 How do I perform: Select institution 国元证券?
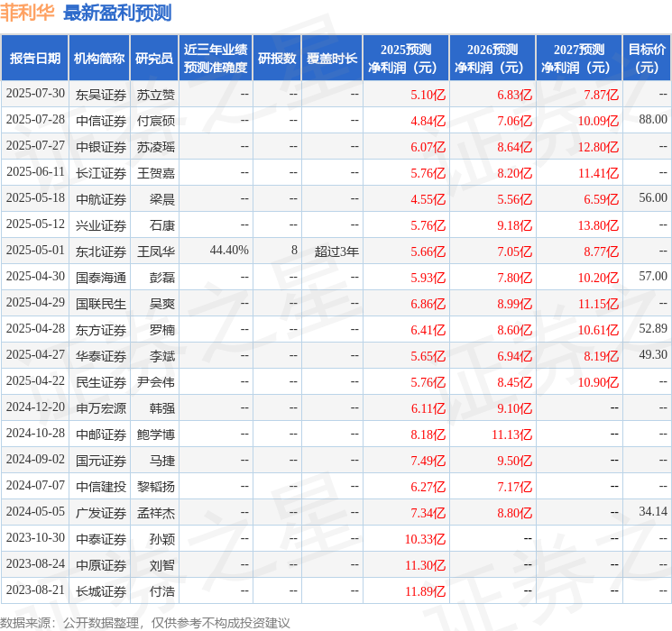tap(101, 461)
